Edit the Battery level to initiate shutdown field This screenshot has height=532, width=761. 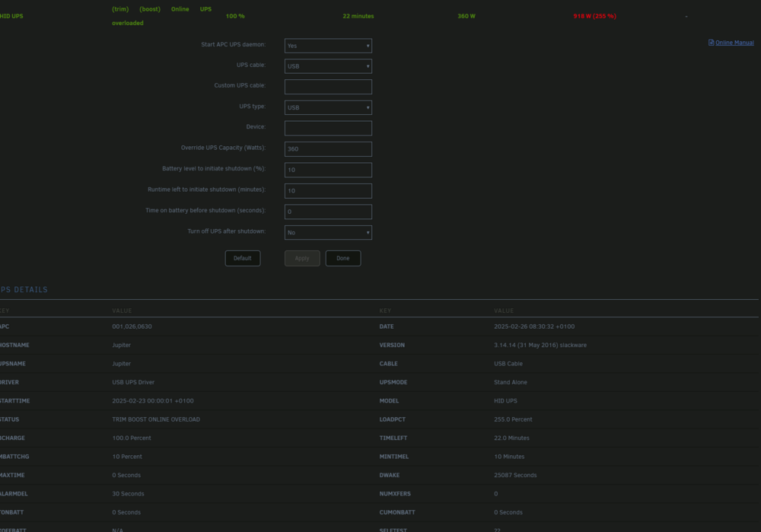click(x=328, y=170)
